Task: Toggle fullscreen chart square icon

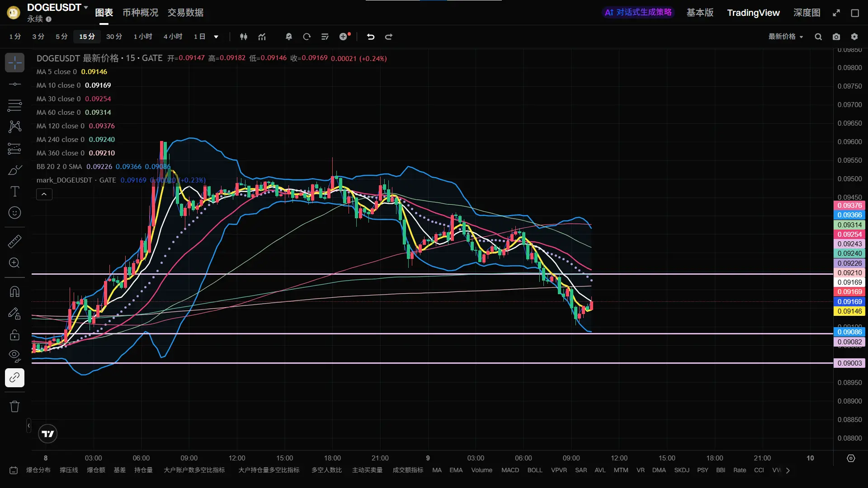Action: [855, 13]
